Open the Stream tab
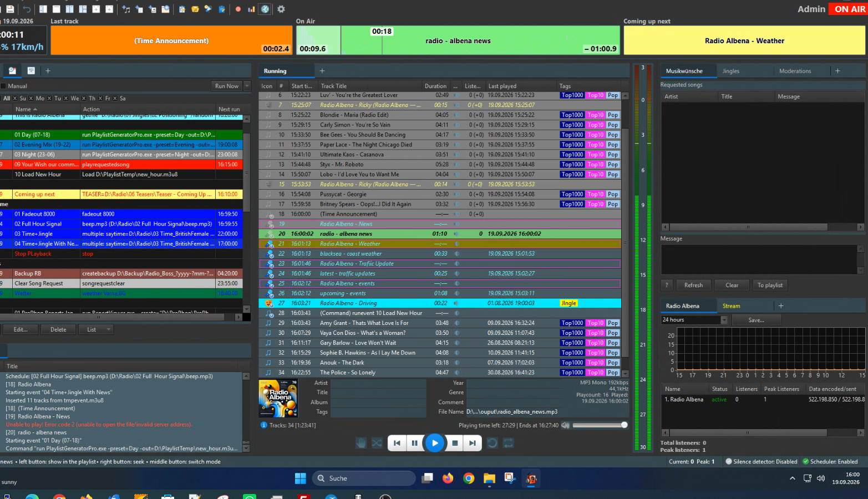Viewport: 868px width, 499px height. (x=731, y=306)
